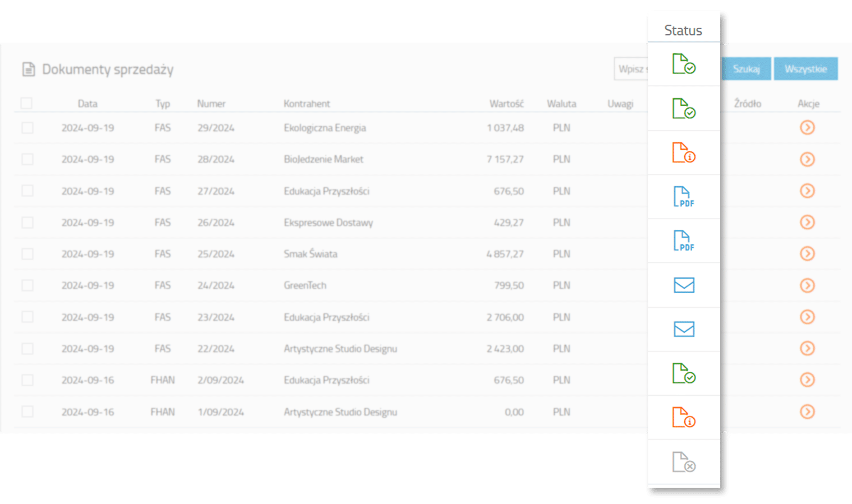Open actions arrow for invoice 29/2024

click(x=807, y=128)
